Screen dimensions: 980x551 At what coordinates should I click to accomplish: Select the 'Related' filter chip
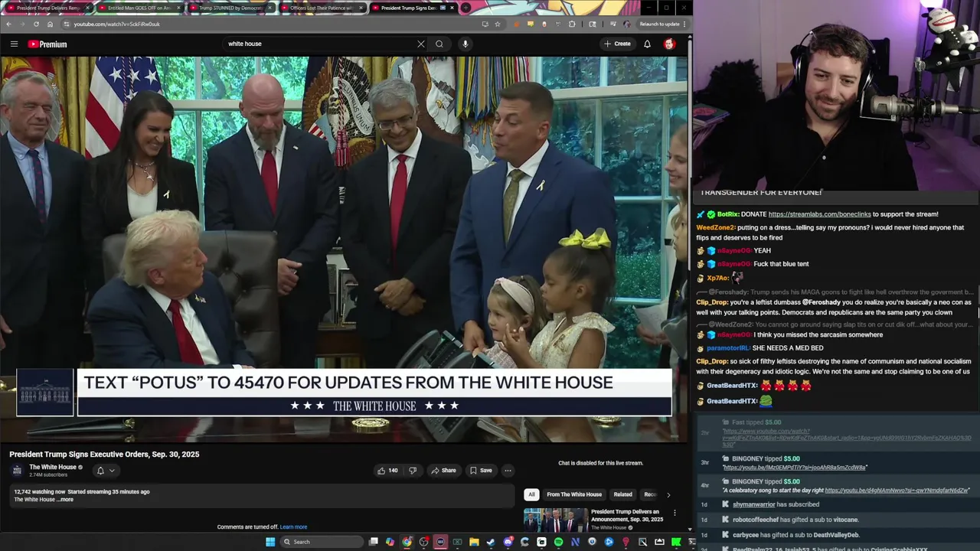pyautogui.click(x=623, y=494)
